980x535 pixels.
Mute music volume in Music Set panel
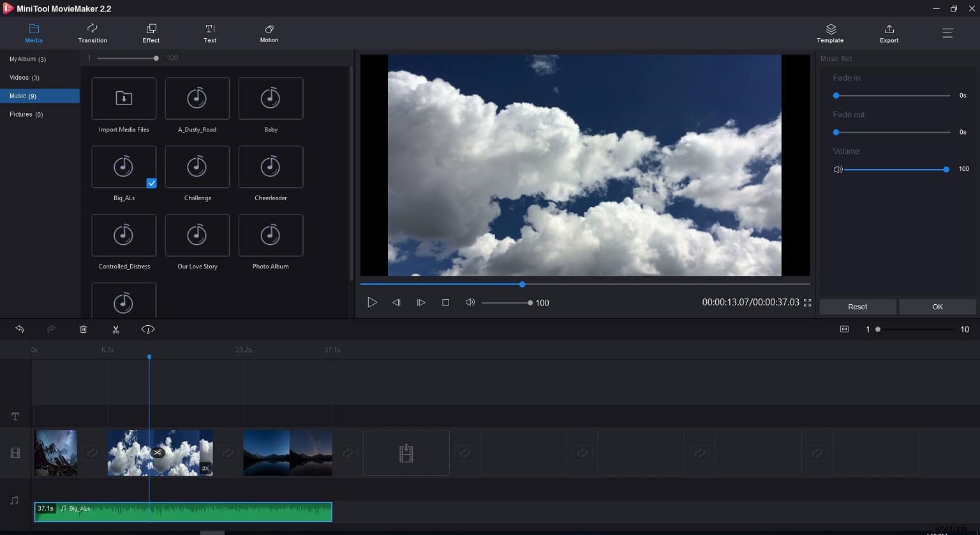click(x=838, y=169)
